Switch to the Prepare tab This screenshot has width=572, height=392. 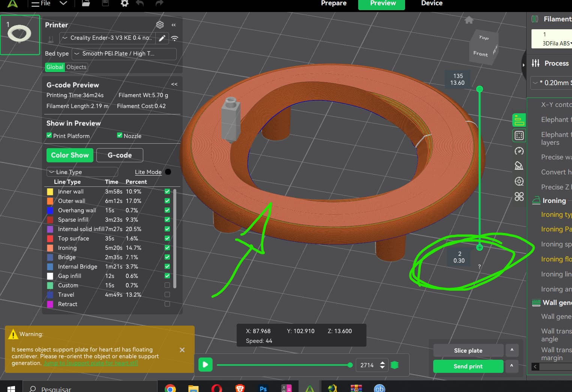pyautogui.click(x=333, y=4)
